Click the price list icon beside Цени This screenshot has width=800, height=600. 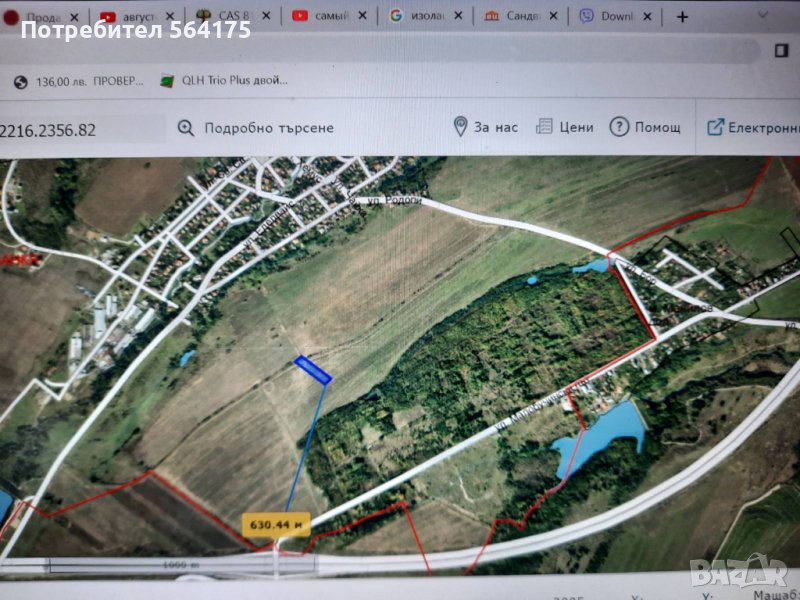point(544,127)
